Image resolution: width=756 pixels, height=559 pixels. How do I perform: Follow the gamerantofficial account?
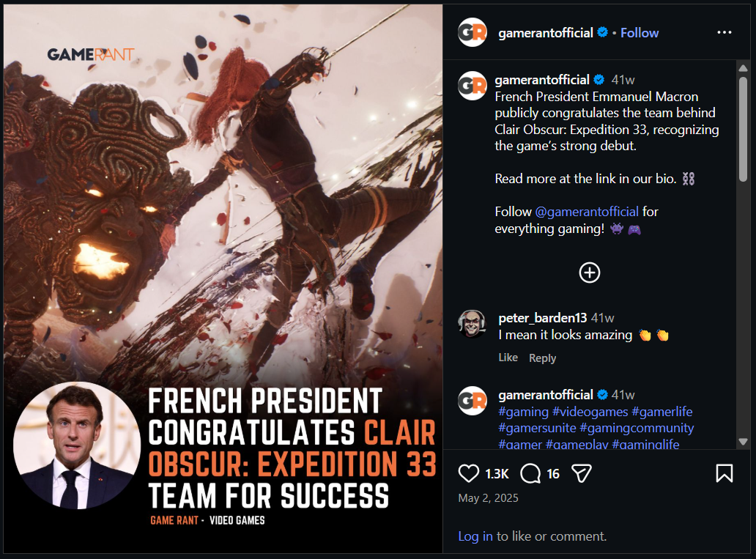pyautogui.click(x=640, y=33)
